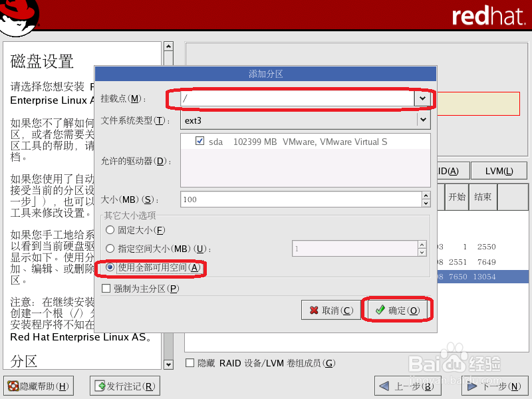Click red X icon on Cancel button
Viewport: 532px width, 399px height.
coord(314,310)
